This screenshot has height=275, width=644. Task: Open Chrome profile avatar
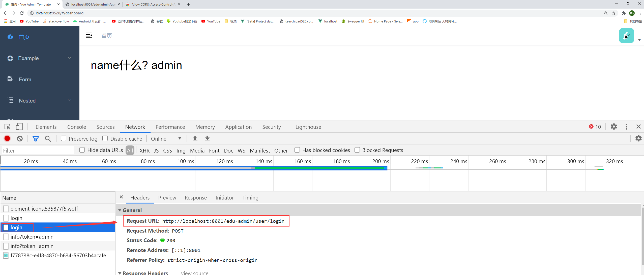point(632,13)
